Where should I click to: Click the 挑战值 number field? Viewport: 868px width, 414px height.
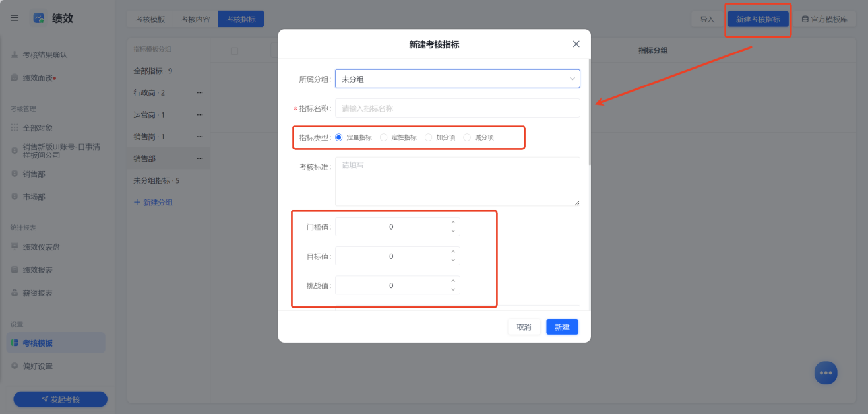point(391,285)
